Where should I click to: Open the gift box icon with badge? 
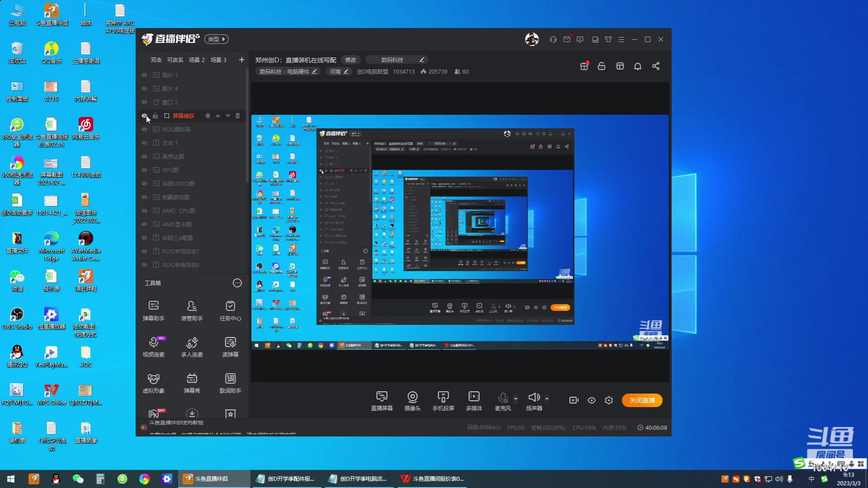coord(585,66)
